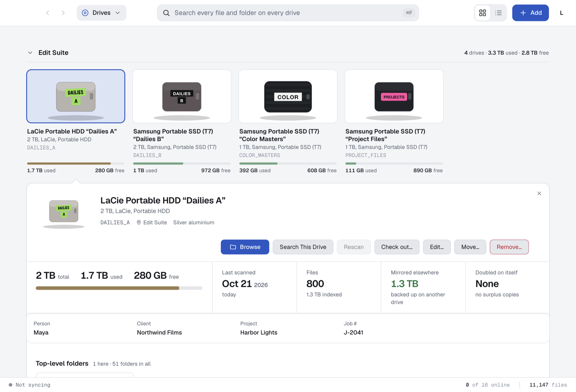
Task: Click the Add button
Action: tap(530, 13)
